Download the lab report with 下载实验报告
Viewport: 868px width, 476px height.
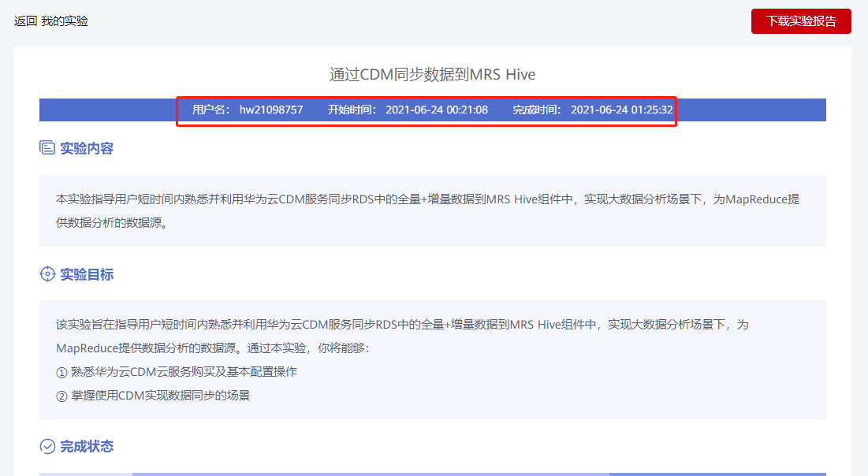[x=800, y=21]
